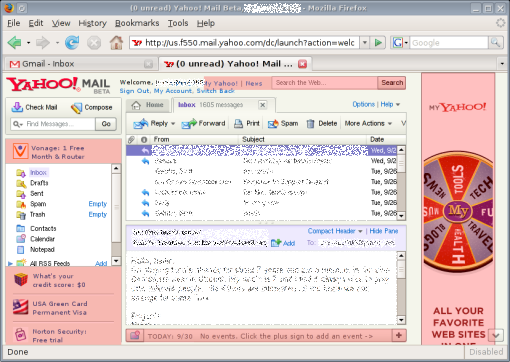The height and width of the screenshot is (362, 510).
Task: Add sender to contacts with Add icon
Action: click(283, 243)
